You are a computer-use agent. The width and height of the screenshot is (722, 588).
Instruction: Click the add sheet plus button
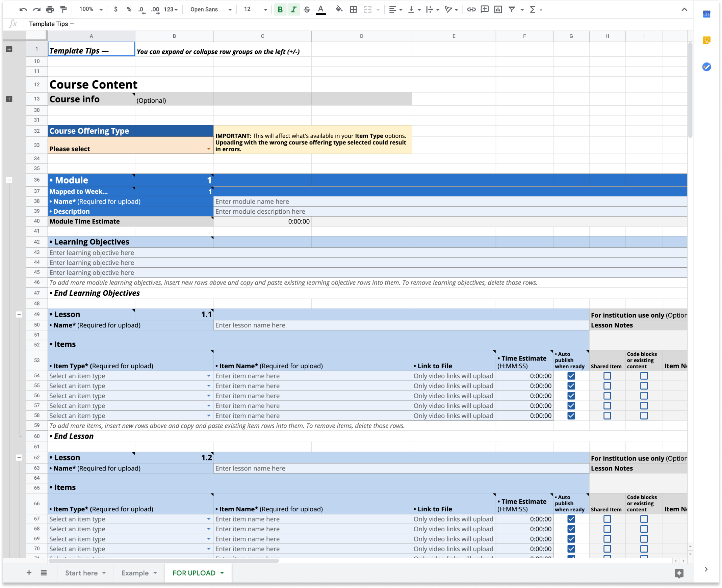(29, 573)
